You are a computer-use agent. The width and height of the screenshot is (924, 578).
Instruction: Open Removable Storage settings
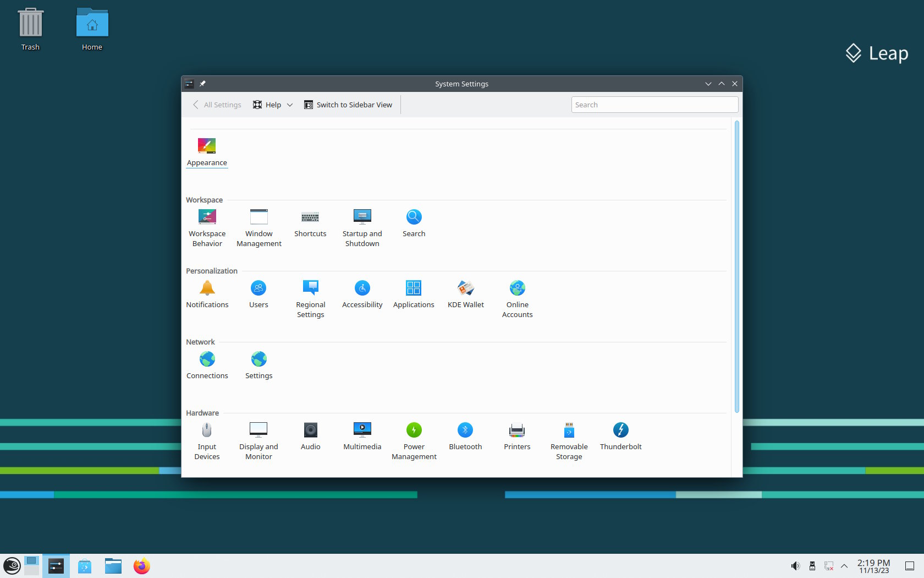coord(569,441)
